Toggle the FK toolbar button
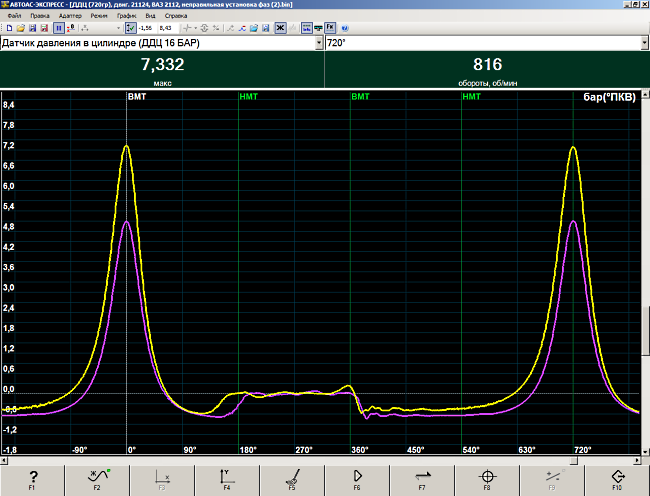The height and width of the screenshot is (496, 650). click(x=329, y=28)
